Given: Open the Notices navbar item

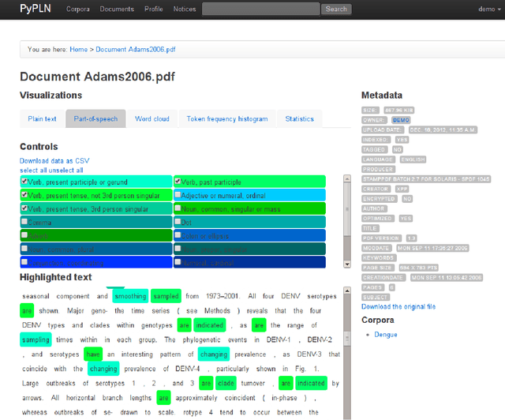Looking at the screenshot, I should [185, 9].
